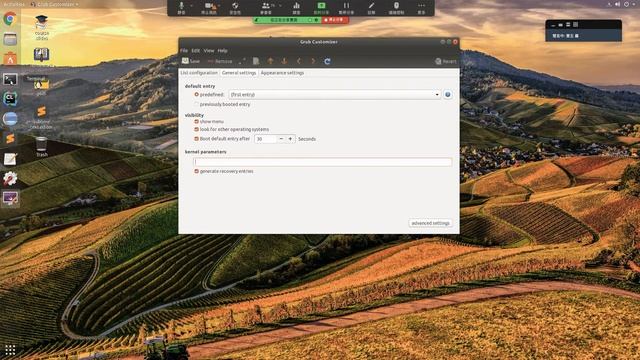This screenshot has width=640, height=360.
Task: Click the orange move down arrow
Action: coord(284,61)
